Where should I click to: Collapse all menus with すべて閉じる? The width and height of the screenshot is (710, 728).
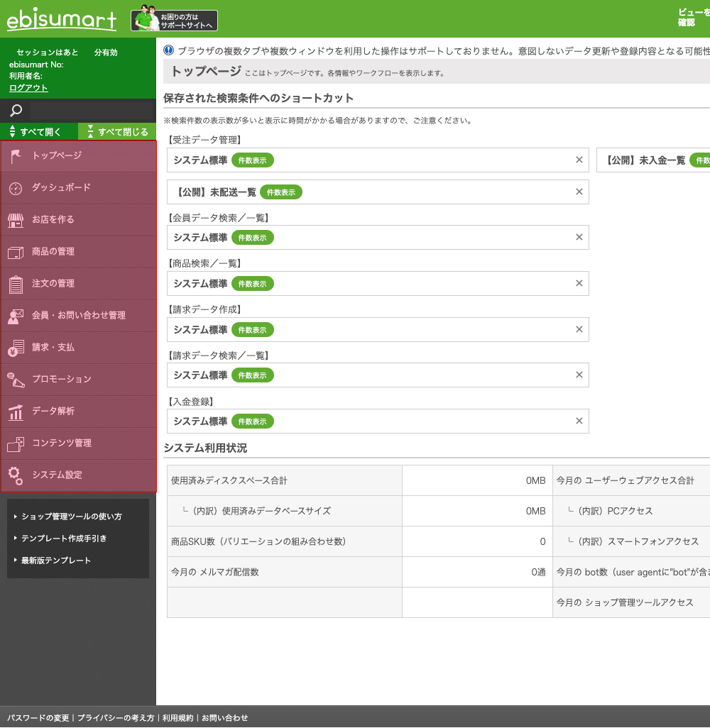(x=117, y=132)
